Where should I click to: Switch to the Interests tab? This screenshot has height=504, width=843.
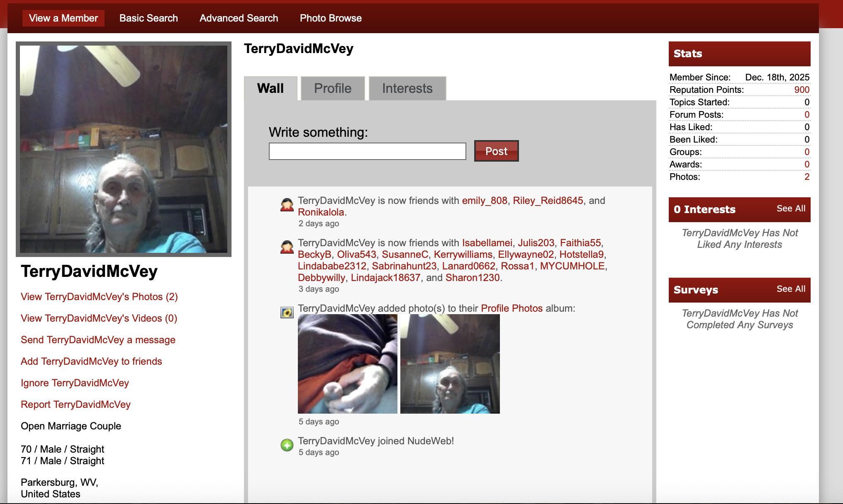coord(407,88)
